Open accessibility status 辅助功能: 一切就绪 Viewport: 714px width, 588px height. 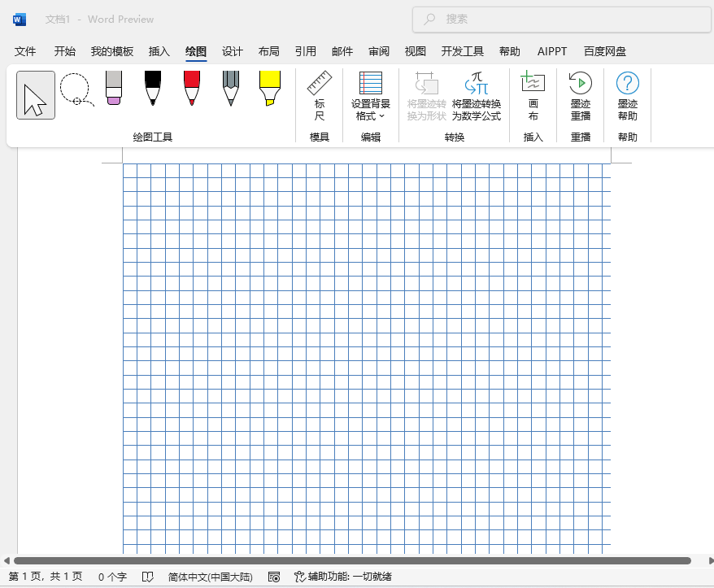click(343, 577)
